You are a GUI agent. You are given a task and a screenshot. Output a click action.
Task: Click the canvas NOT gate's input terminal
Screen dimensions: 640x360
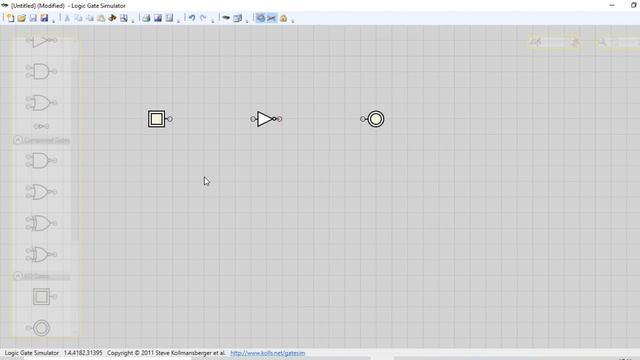253,119
